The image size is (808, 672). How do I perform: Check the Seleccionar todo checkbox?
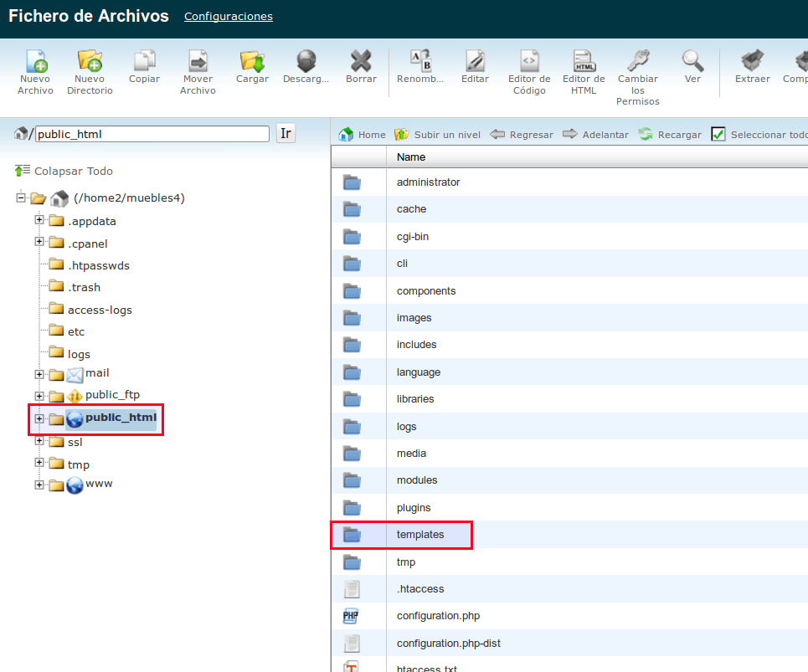pyautogui.click(x=718, y=135)
